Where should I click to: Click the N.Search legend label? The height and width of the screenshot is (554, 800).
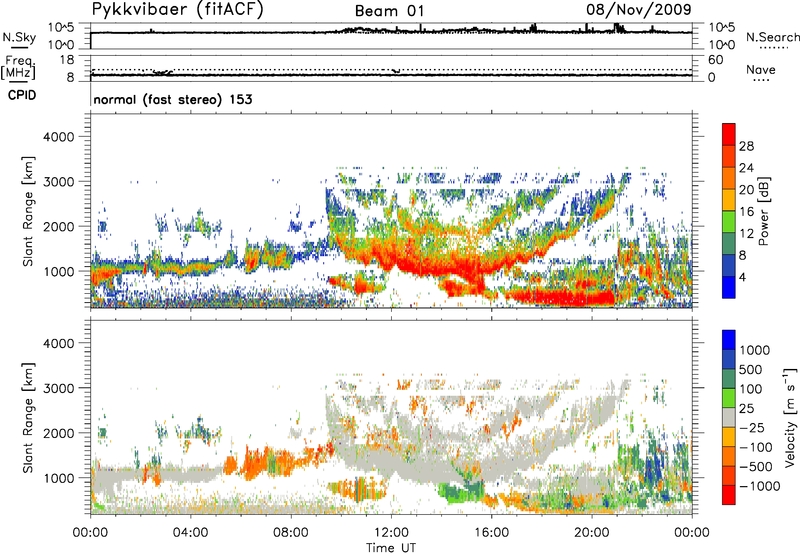[x=772, y=37]
